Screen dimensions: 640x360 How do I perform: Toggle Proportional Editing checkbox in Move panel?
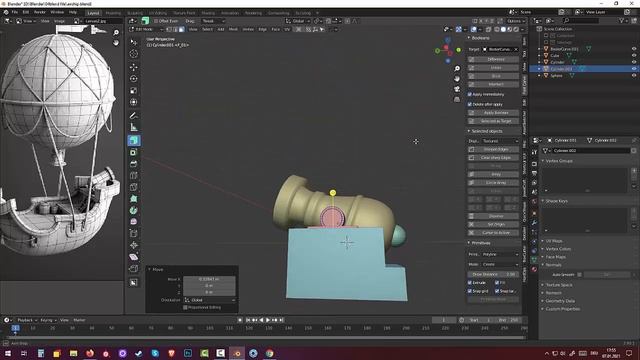coord(185,307)
